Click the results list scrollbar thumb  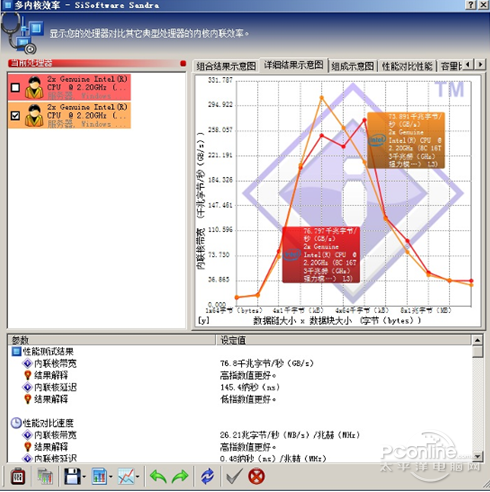point(477,352)
